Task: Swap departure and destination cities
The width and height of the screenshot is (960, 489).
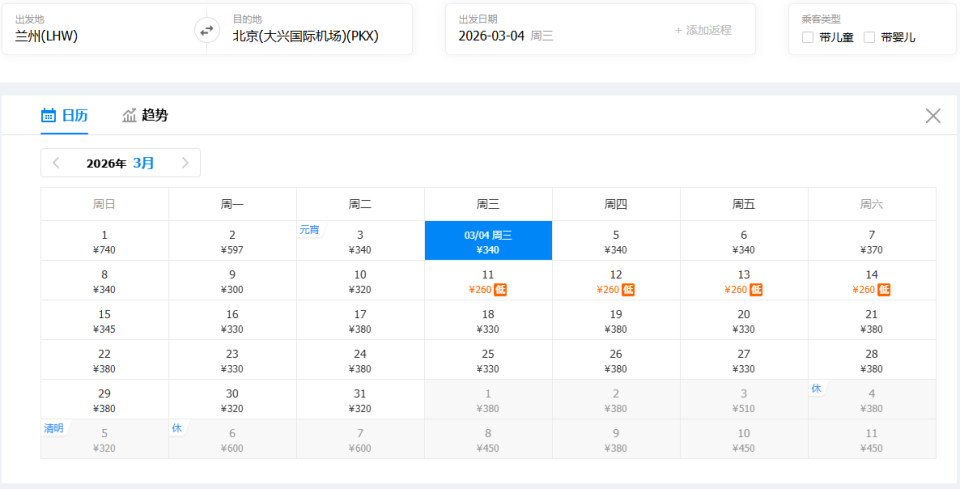Action: click(x=207, y=29)
